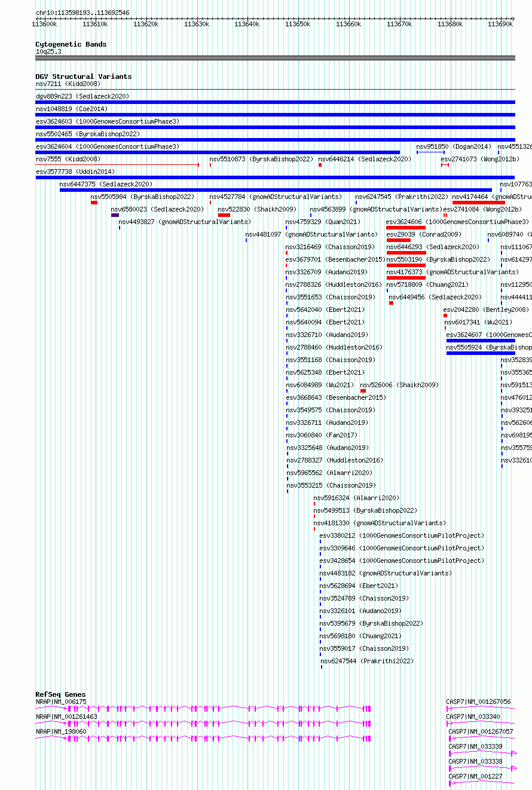Click the "Cytogenetic Bands" track title
This screenshot has width=532, height=790.
click(71, 44)
